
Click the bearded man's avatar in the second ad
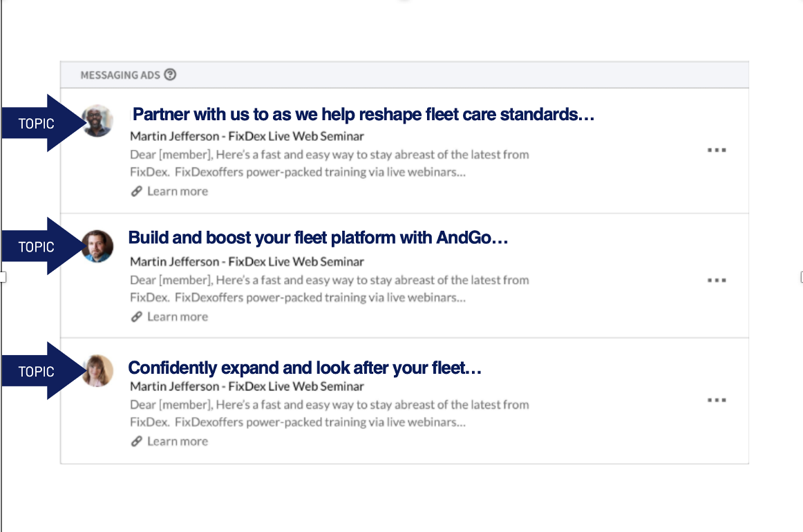pyautogui.click(x=97, y=246)
